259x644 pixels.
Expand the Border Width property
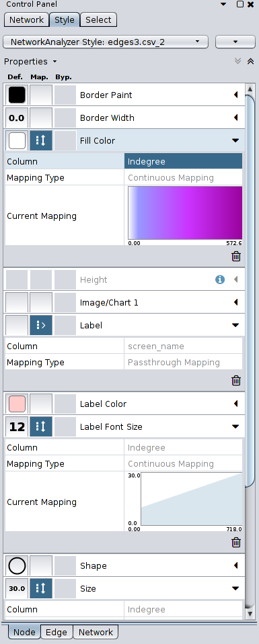[235, 118]
